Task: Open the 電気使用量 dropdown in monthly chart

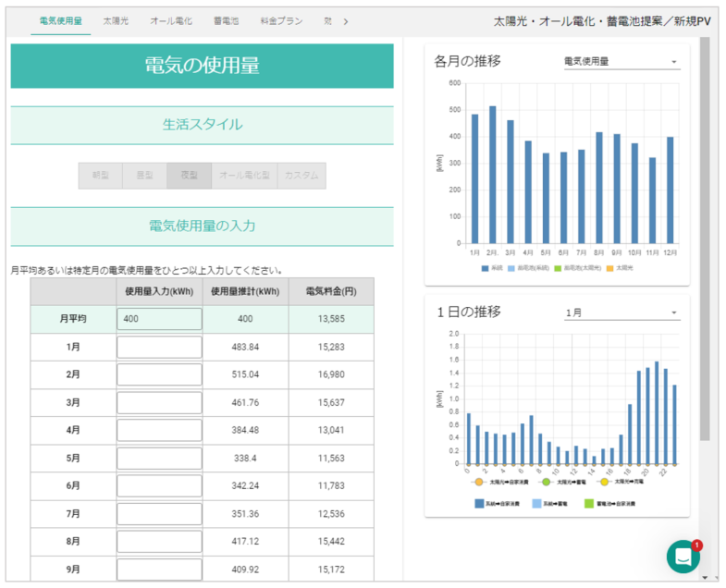Action: click(621, 62)
